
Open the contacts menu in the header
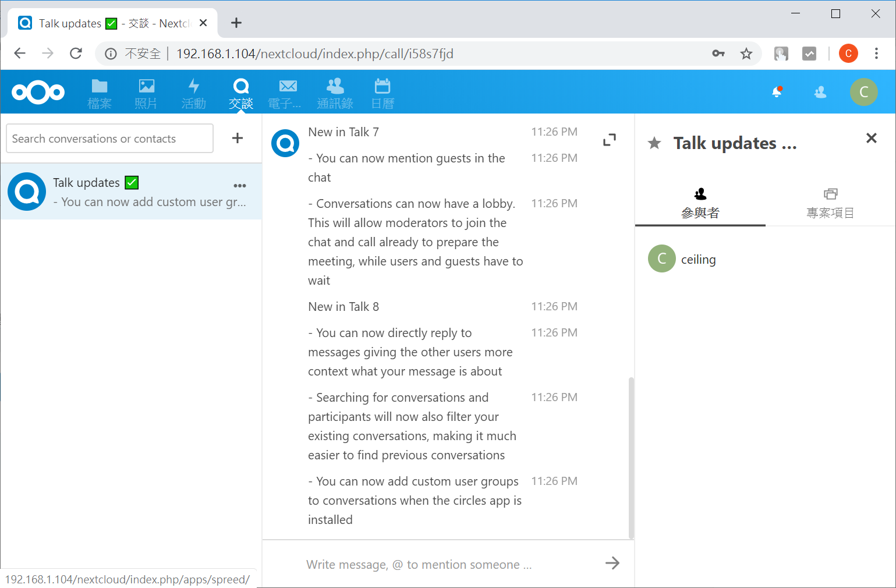[820, 92]
